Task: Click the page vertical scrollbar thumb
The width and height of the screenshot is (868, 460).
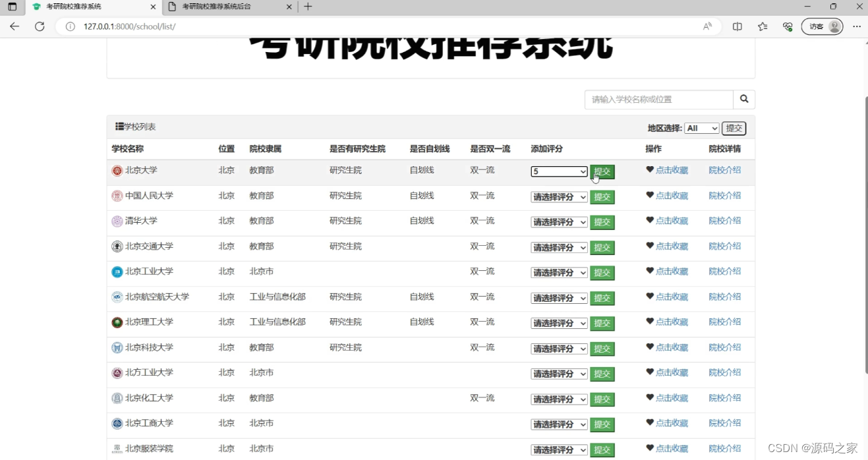Action: click(x=866, y=235)
